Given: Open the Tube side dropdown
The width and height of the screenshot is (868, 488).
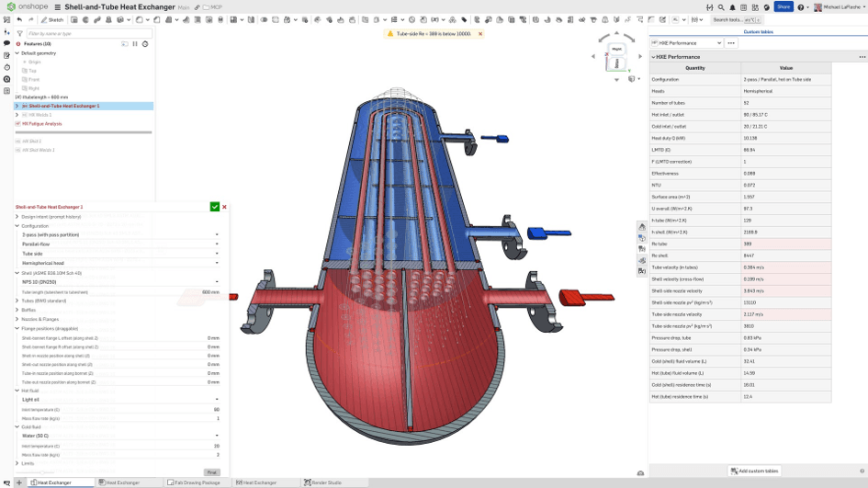Looking at the screenshot, I should tap(120, 254).
